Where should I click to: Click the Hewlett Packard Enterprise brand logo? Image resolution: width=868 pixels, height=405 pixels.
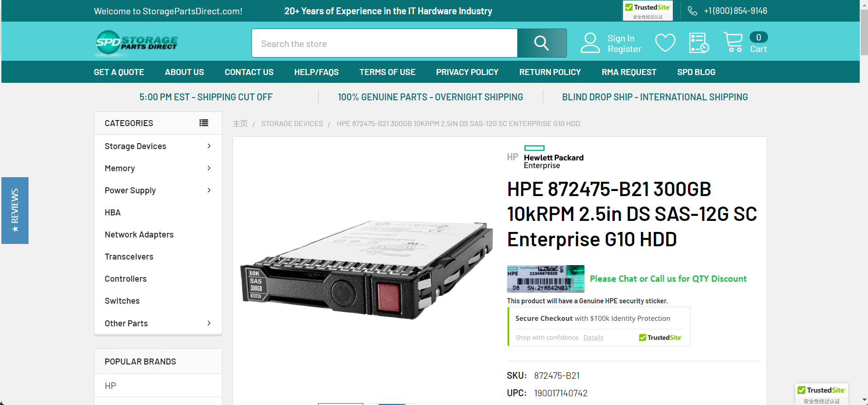coord(553,157)
